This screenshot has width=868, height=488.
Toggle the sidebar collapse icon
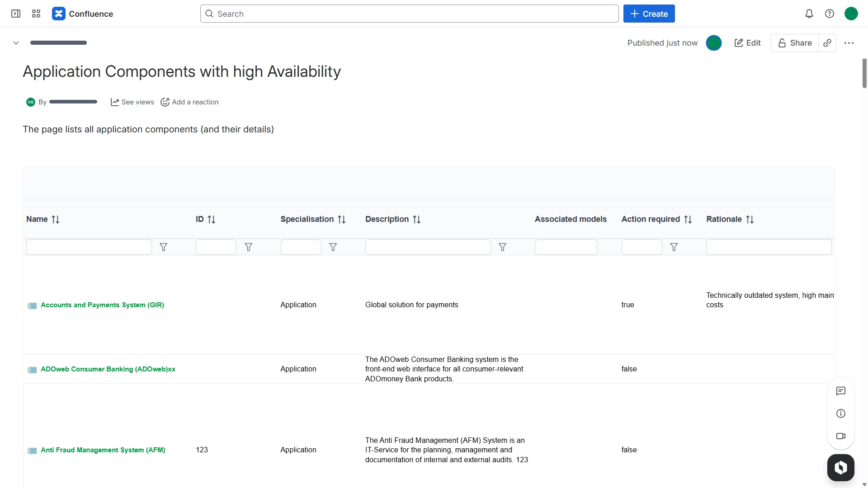[x=16, y=14]
